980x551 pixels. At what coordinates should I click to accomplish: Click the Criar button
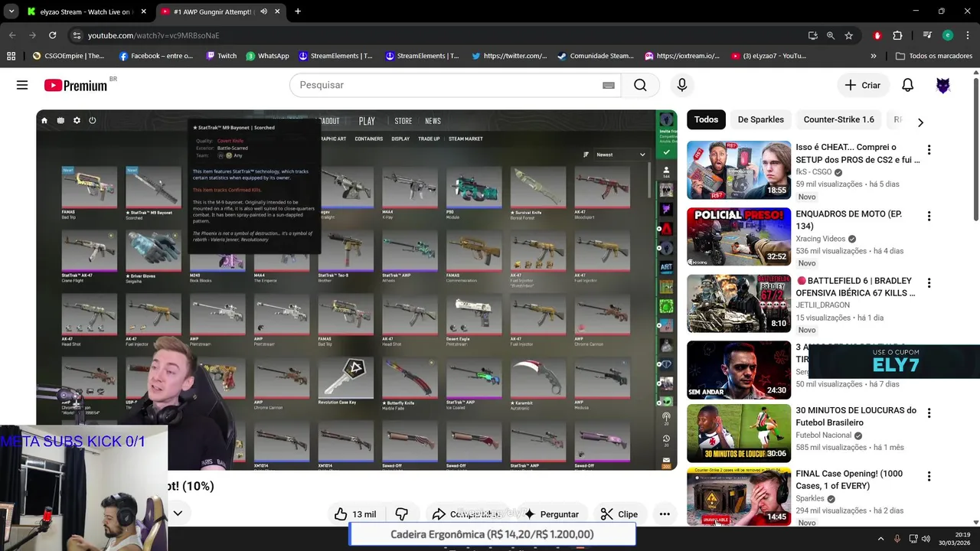[863, 85]
